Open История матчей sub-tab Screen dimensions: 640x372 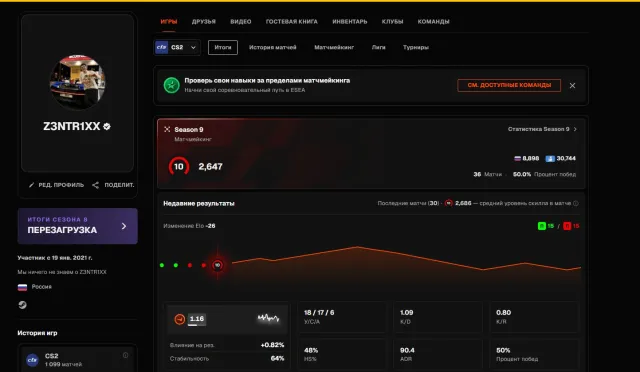click(x=273, y=47)
